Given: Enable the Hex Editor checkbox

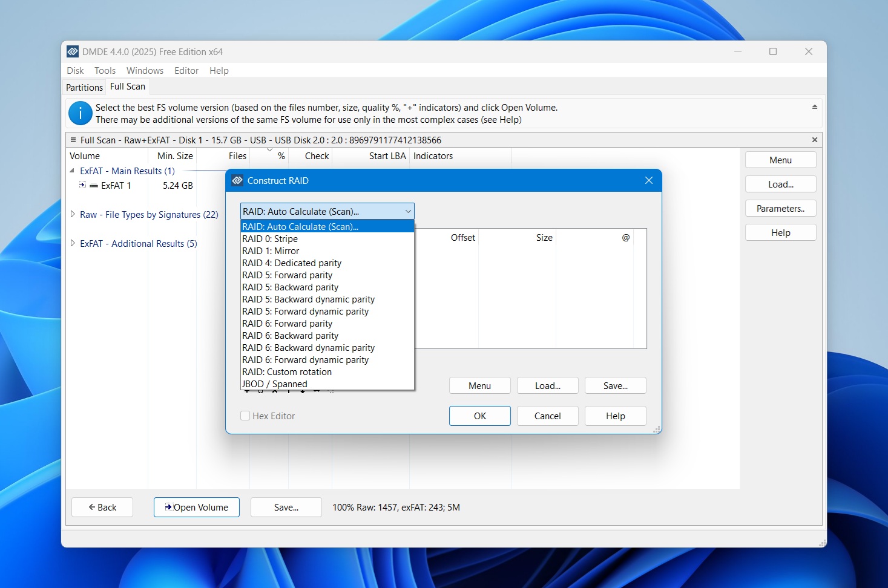Looking at the screenshot, I should (x=245, y=416).
